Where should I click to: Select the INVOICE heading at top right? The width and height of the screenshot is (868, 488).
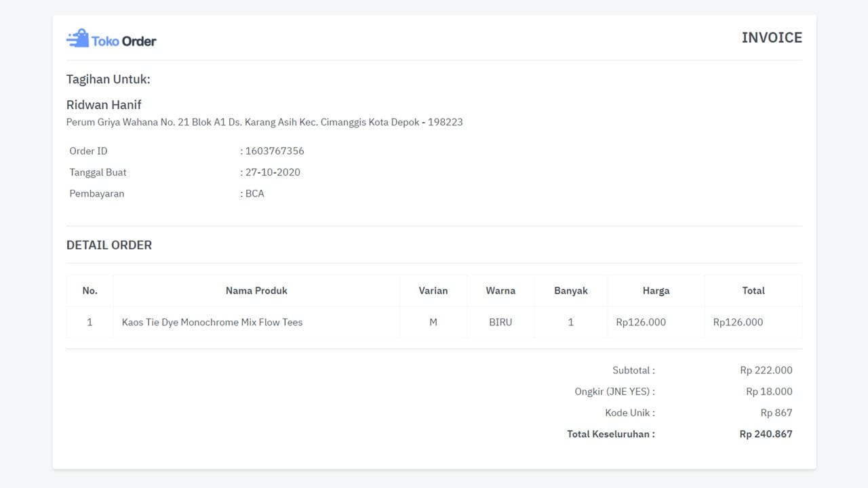point(772,38)
